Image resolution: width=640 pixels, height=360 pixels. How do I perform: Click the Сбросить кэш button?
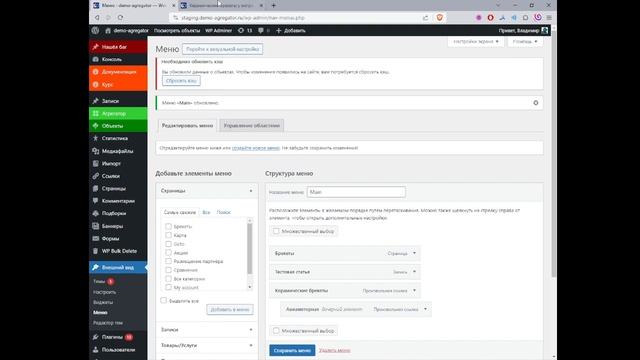pyautogui.click(x=181, y=81)
